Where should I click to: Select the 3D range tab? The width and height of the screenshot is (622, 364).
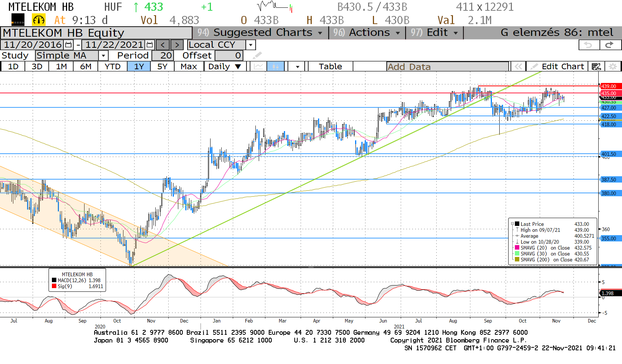coord(37,67)
